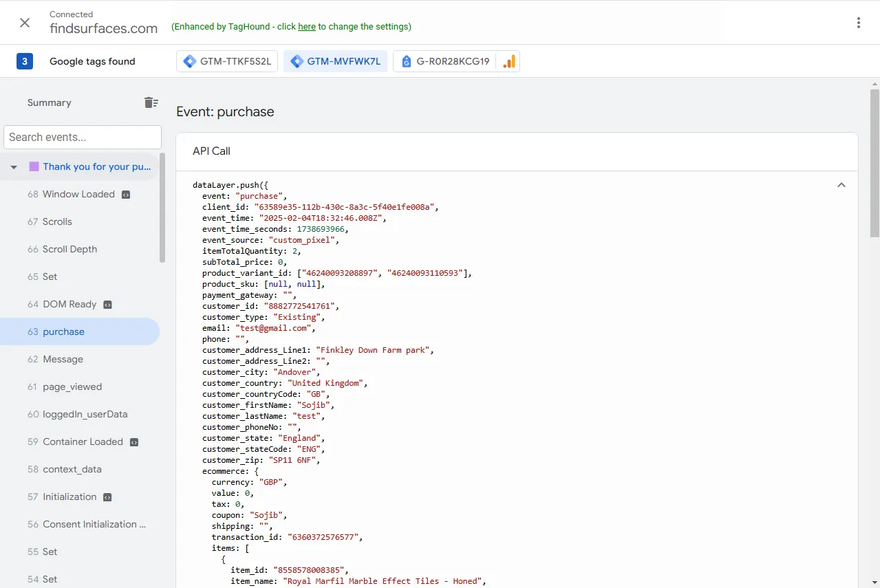
Task: Clear events with the trash icon
Action: [151, 102]
